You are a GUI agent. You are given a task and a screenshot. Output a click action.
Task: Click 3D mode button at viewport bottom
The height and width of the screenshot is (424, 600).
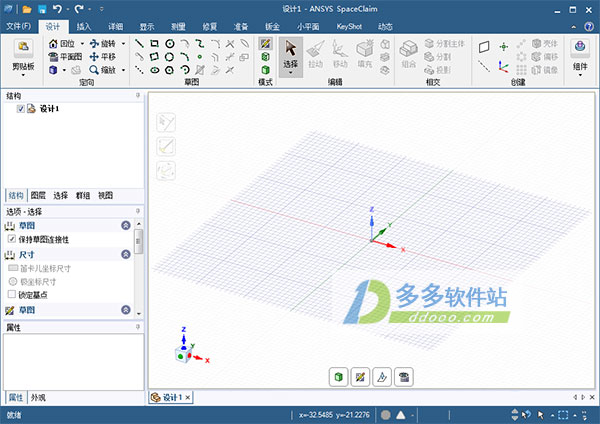338,377
